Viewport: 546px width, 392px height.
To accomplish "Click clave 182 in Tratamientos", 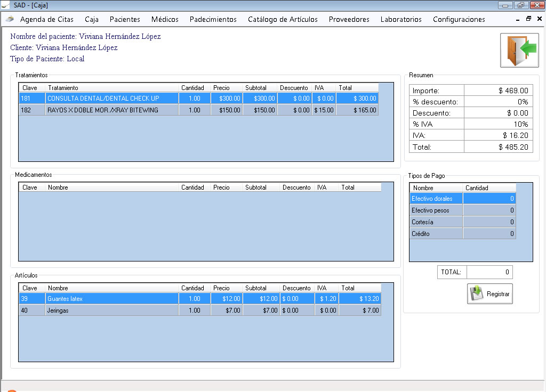I will [32, 110].
